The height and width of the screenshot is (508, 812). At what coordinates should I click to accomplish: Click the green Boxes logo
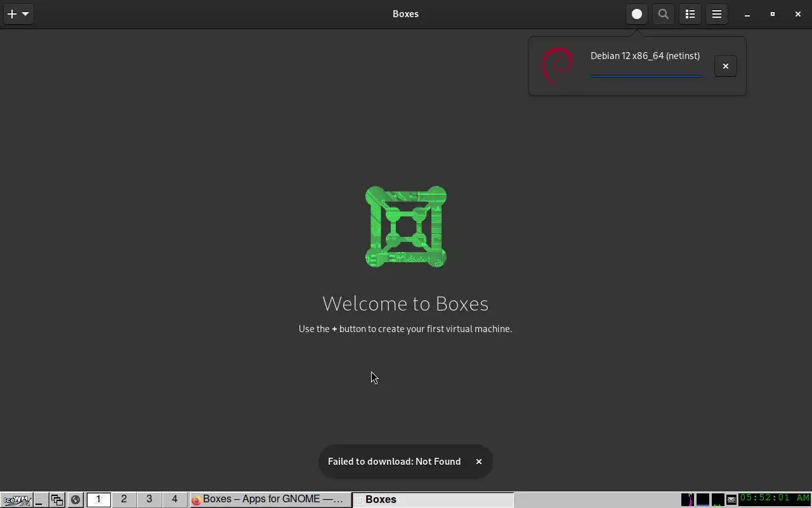click(406, 227)
